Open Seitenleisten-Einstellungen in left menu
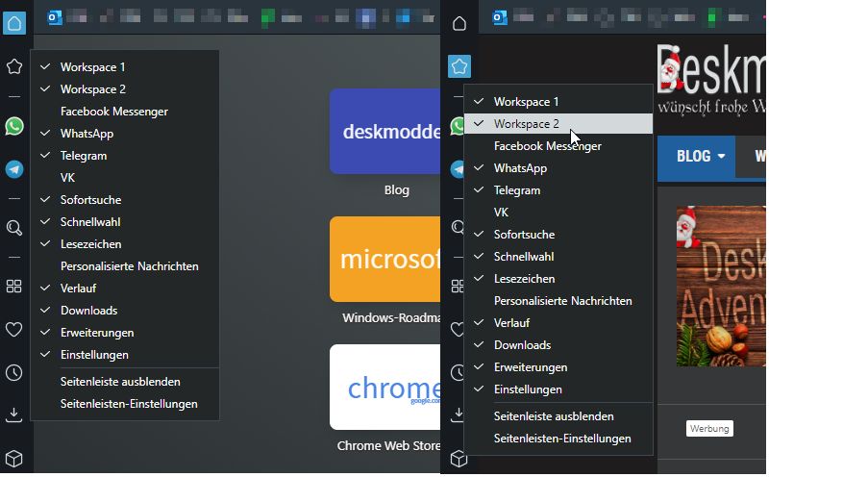 (125, 404)
